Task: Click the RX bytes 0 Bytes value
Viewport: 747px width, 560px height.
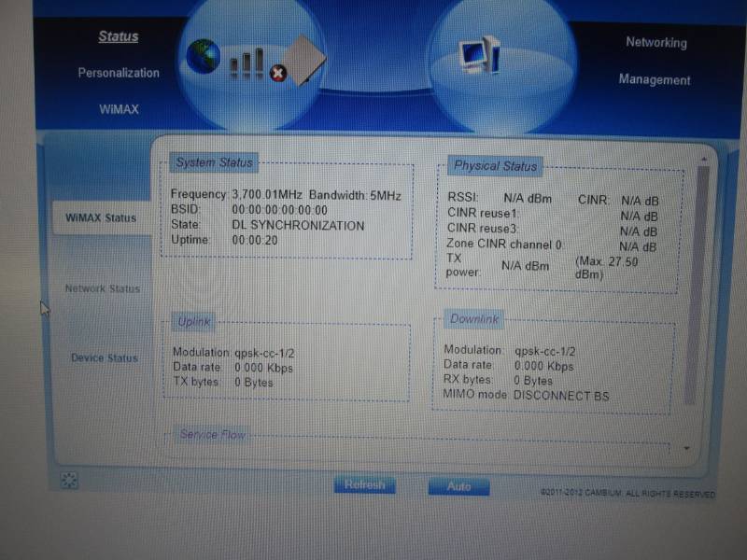Action: point(533,381)
